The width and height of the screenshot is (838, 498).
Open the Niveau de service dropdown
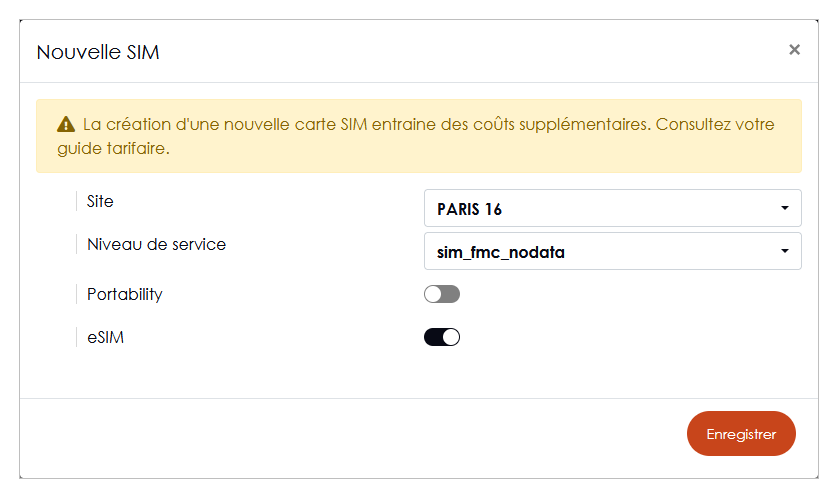pos(612,251)
